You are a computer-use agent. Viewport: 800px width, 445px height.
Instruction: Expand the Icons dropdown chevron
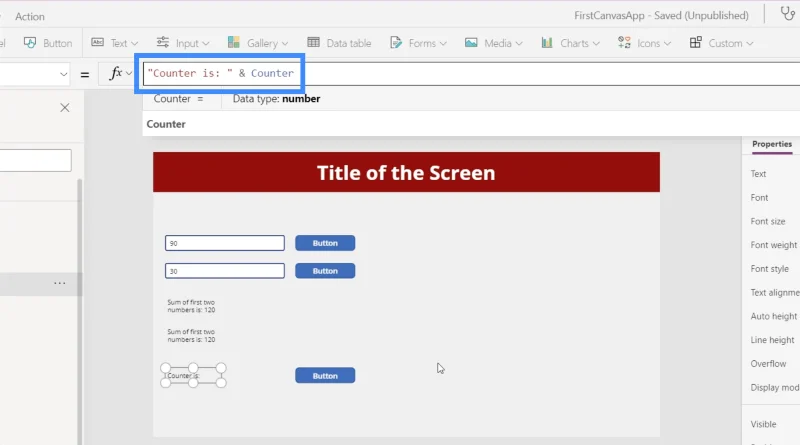(x=667, y=44)
